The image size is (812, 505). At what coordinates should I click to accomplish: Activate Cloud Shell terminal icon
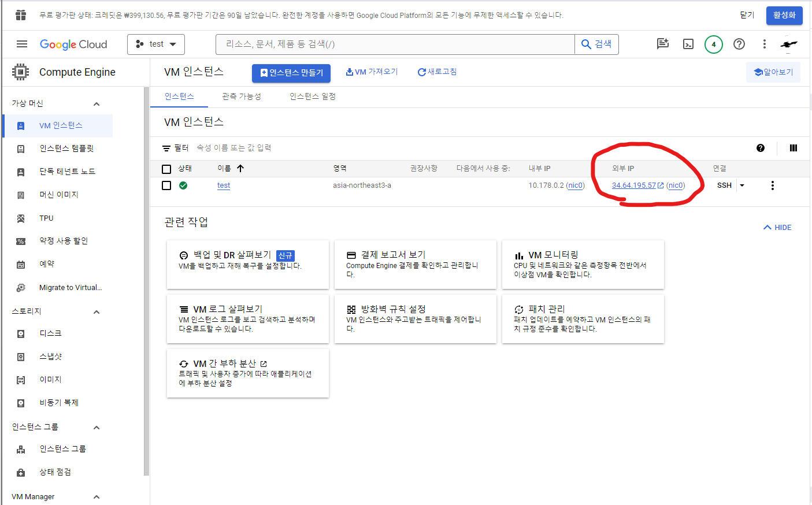click(688, 44)
